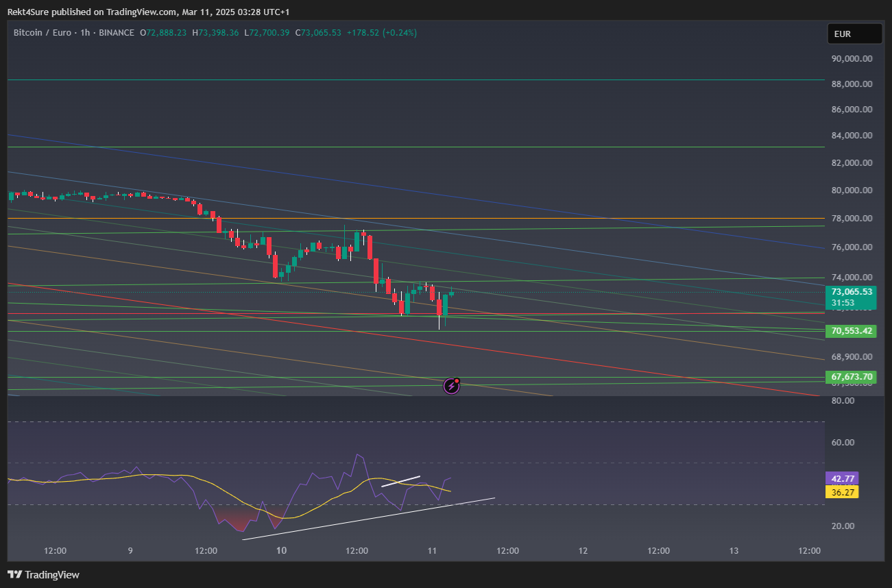This screenshot has width=892, height=588.
Task: Click the 74,000.00 price axis label
Action: point(852,278)
